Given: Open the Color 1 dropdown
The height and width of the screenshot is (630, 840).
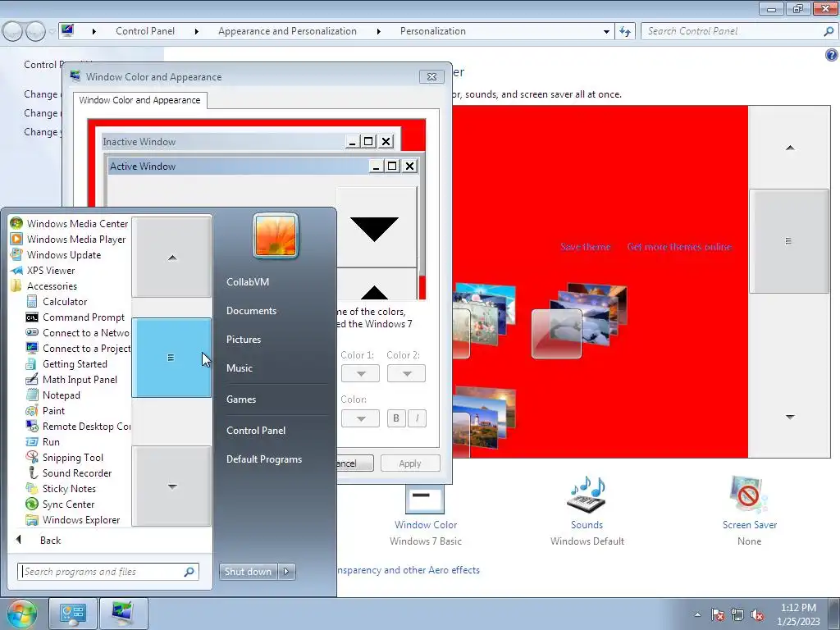Looking at the screenshot, I should [361, 373].
